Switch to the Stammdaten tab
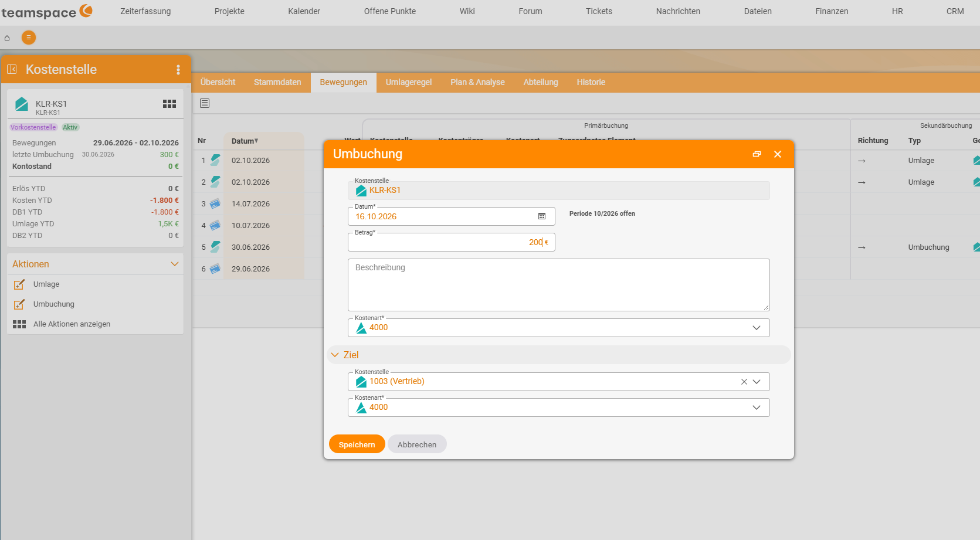Image resolution: width=980 pixels, height=540 pixels. tap(277, 82)
